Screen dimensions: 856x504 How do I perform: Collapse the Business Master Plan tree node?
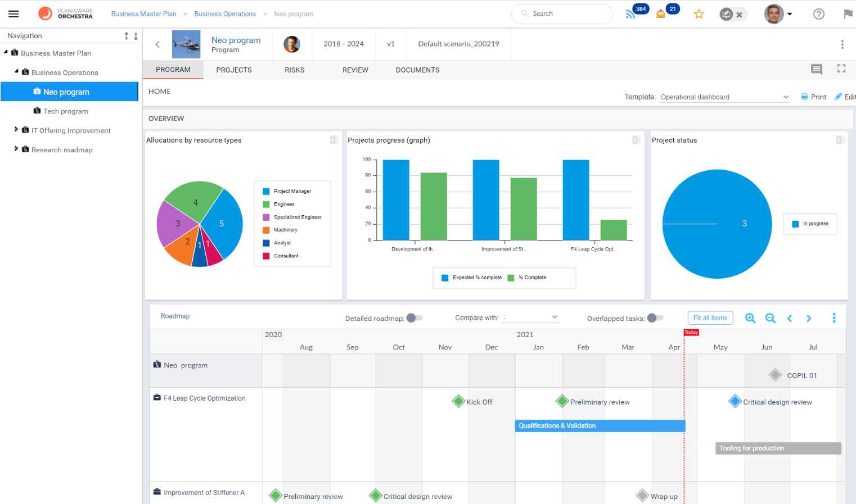point(6,52)
